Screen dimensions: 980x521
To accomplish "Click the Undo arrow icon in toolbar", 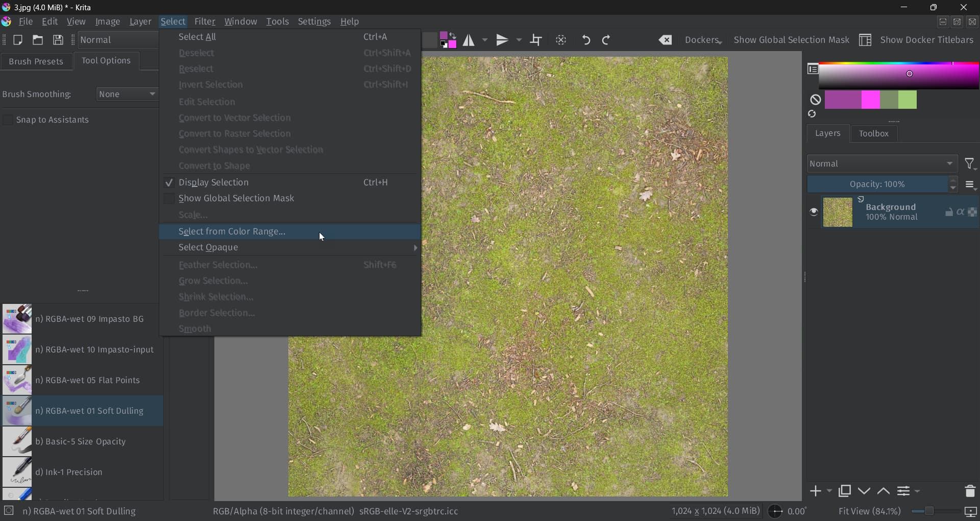I will point(586,40).
